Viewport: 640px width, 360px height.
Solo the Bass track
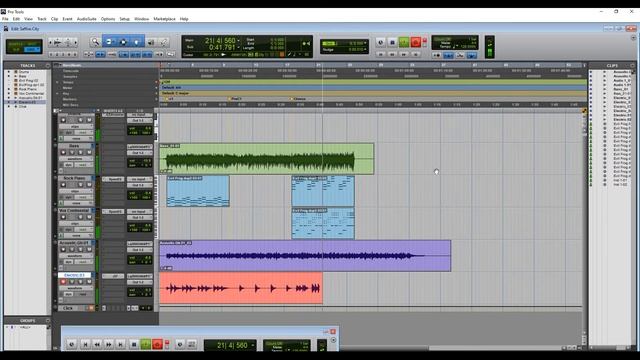(80, 152)
